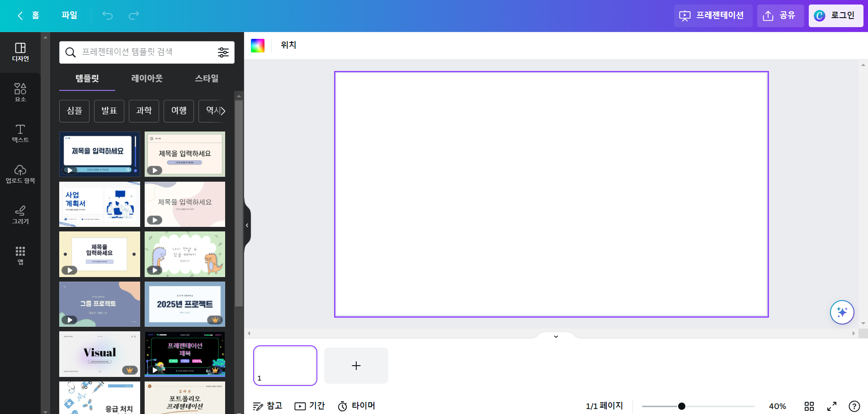Screen dimensions: 868x414
Task: Select the 그리기 drawing tool
Action: (x=20, y=214)
